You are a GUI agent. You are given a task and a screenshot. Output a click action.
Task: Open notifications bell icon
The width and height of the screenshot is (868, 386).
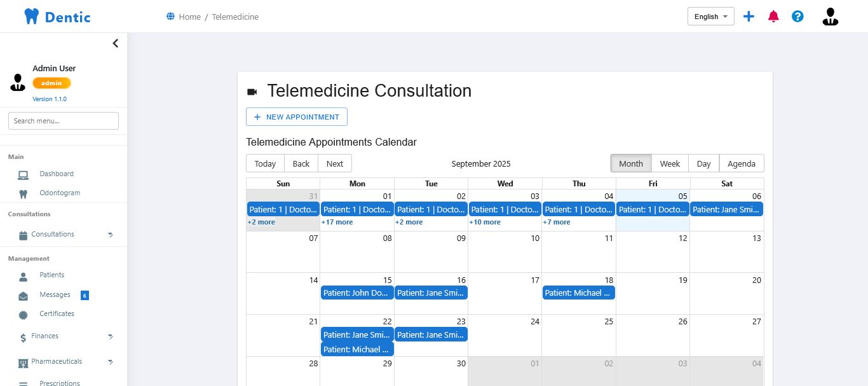point(773,17)
